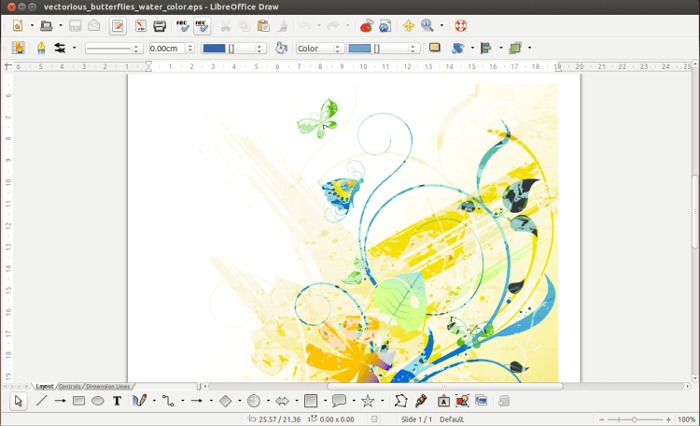Screen dimensions: 700x426
Task: Toggle AutoSpellcheck in the toolbar
Action: pos(202,25)
